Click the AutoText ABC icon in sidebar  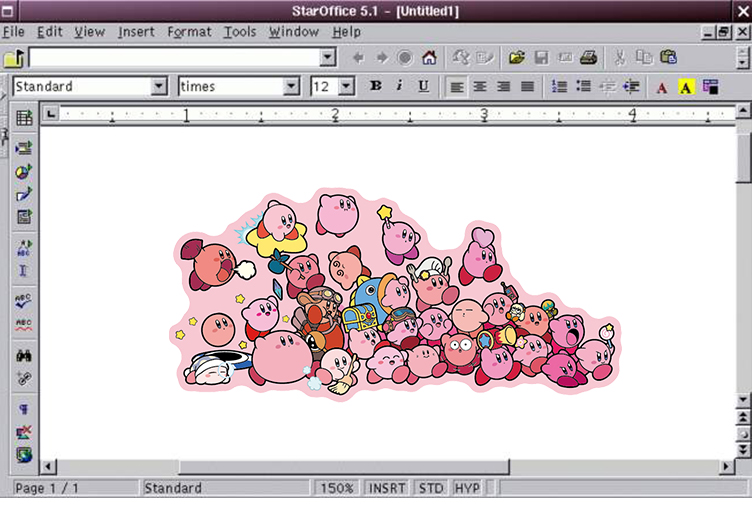pos(24,248)
